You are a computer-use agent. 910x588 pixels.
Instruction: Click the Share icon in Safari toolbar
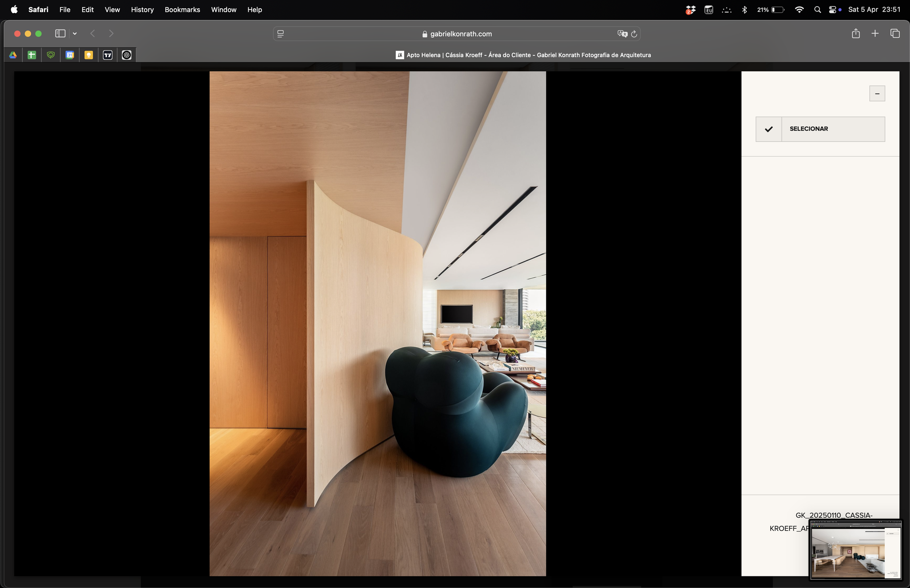855,33
